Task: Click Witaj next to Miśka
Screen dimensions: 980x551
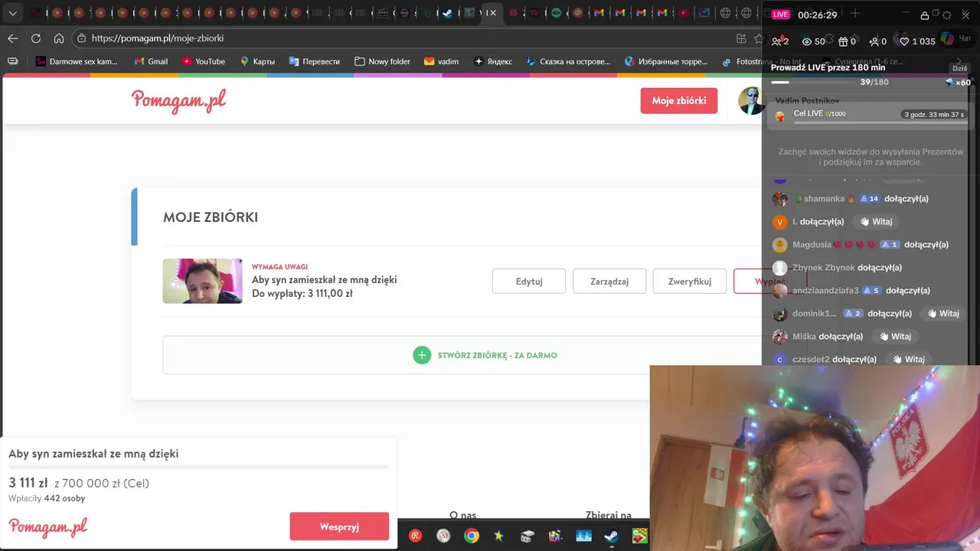Action: point(895,337)
